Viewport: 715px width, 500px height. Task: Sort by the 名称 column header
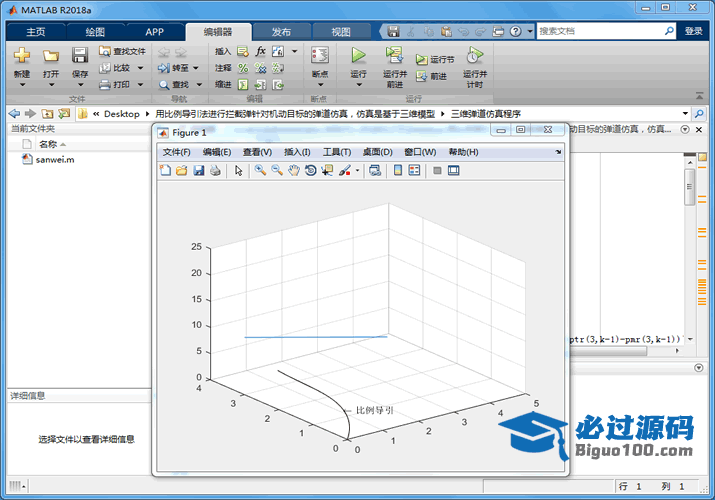48,144
